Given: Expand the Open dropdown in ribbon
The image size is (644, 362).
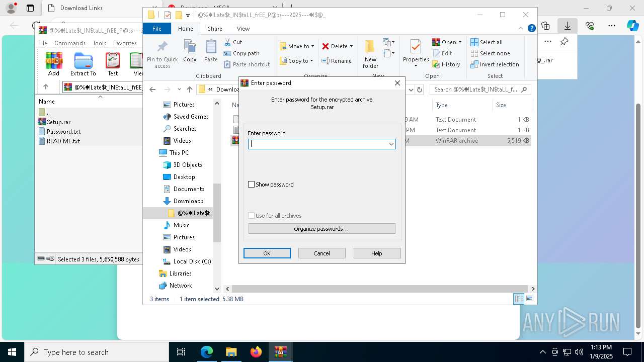Looking at the screenshot, I should [x=460, y=42].
